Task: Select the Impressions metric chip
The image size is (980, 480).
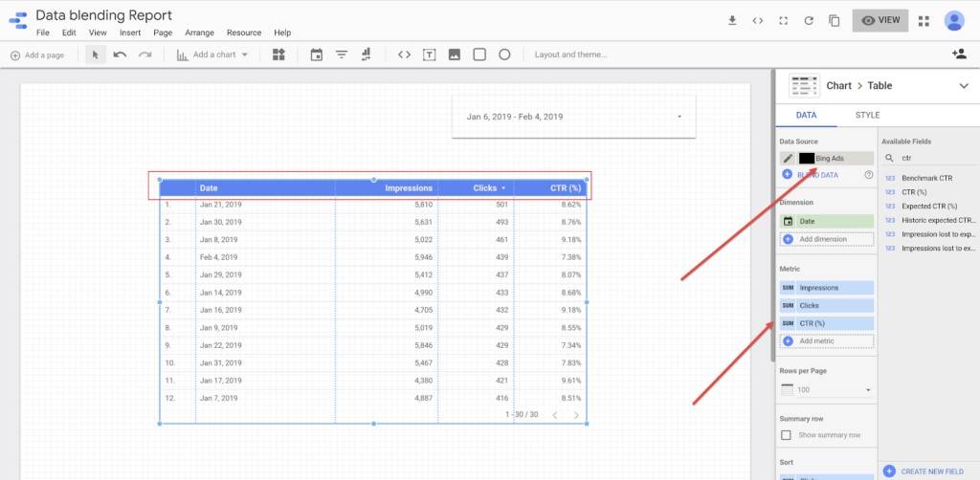Action: tap(826, 289)
